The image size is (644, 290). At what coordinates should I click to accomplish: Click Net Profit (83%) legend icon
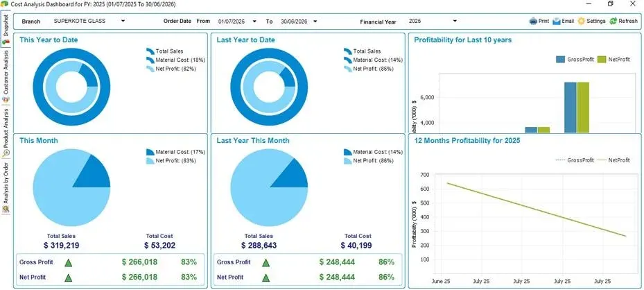[x=150, y=161]
